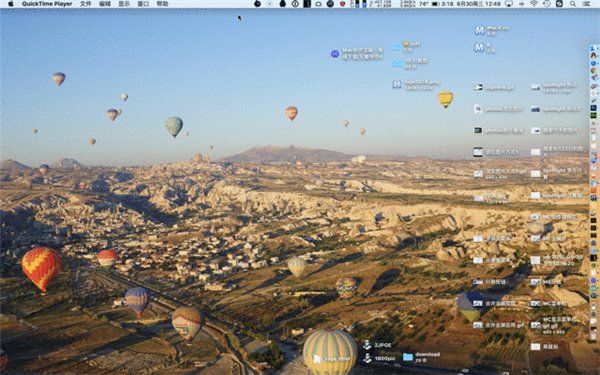This screenshot has width=600, height=375.
Task: Select the 2.JPGE desktop icon
Action: coord(367,345)
